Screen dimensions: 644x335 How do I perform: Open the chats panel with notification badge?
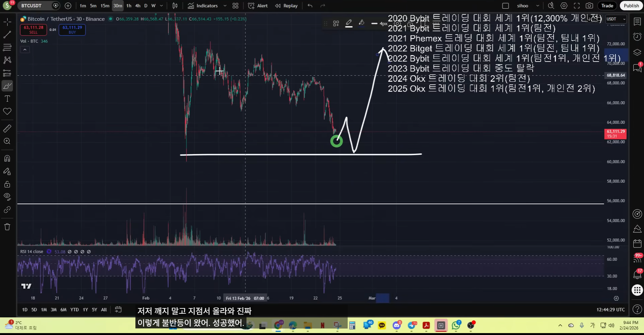tap(637, 68)
